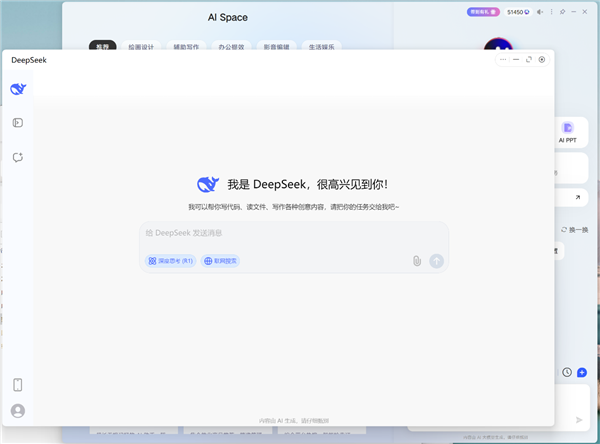Open the sidebar panel toggle icon
This screenshot has height=444, width=600.
tap(18, 123)
